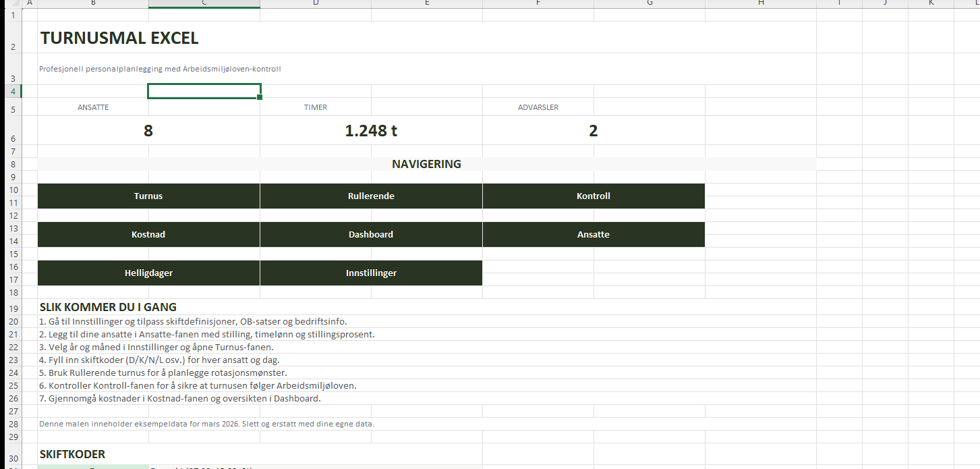The image size is (980, 469).
Task: Select the hours cell showing 1.248 t
Action: click(371, 131)
